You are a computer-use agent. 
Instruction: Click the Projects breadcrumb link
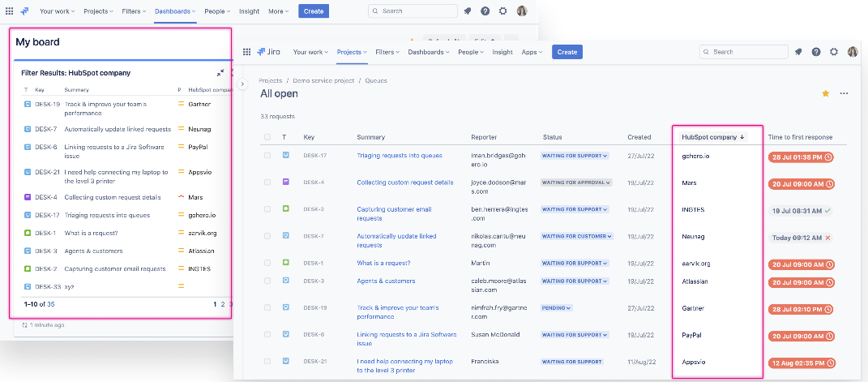270,80
